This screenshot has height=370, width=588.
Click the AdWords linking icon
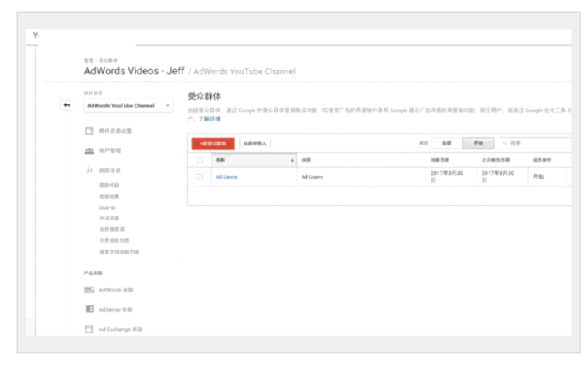(90, 290)
